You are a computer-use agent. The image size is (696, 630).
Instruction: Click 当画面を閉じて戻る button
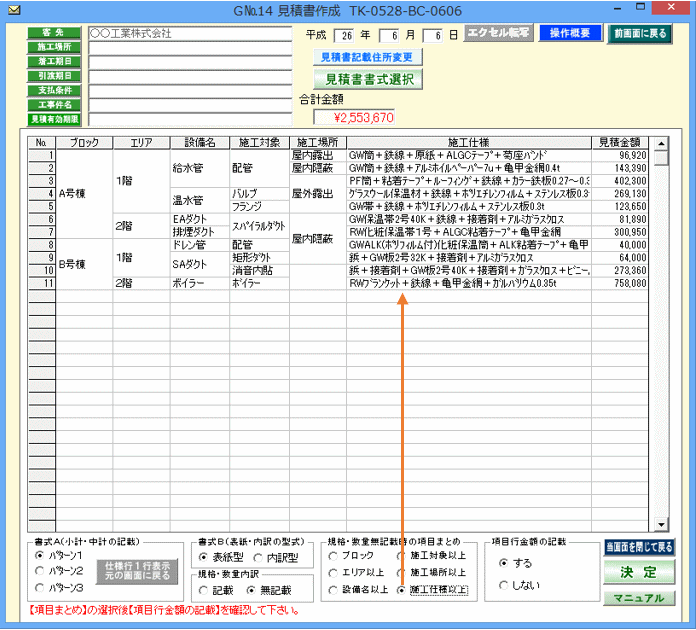[639, 547]
